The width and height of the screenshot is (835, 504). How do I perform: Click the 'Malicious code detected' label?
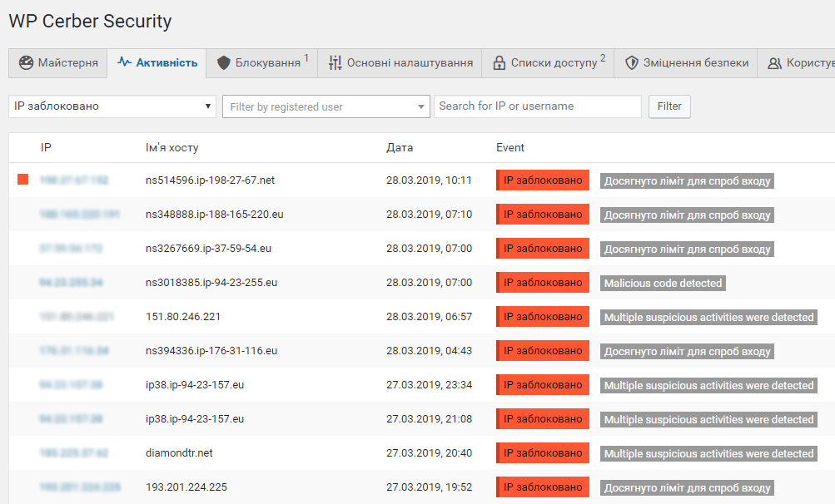tap(663, 283)
